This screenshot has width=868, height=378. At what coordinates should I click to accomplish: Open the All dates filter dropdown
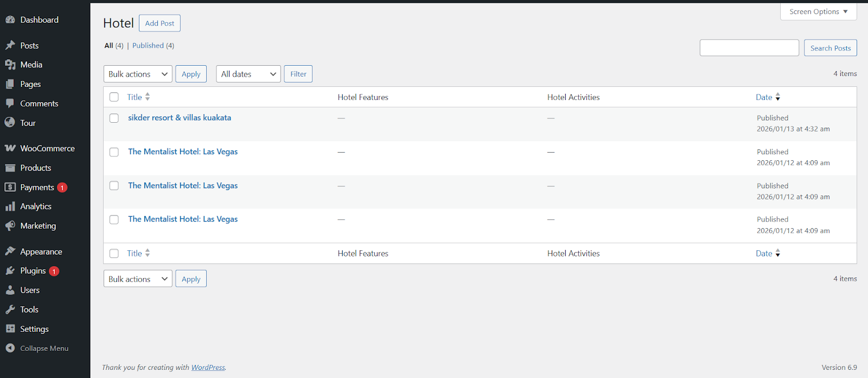click(x=248, y=74)
